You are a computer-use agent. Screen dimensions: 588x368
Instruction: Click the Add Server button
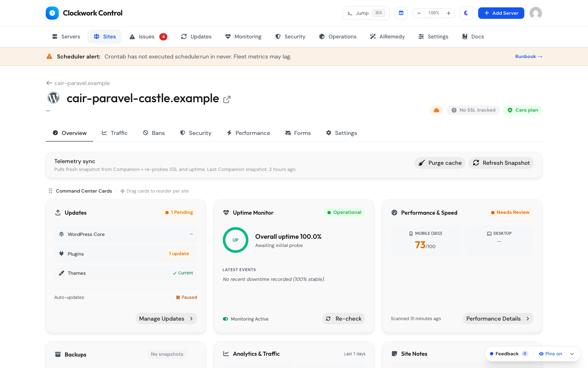[x=501, y=13]
